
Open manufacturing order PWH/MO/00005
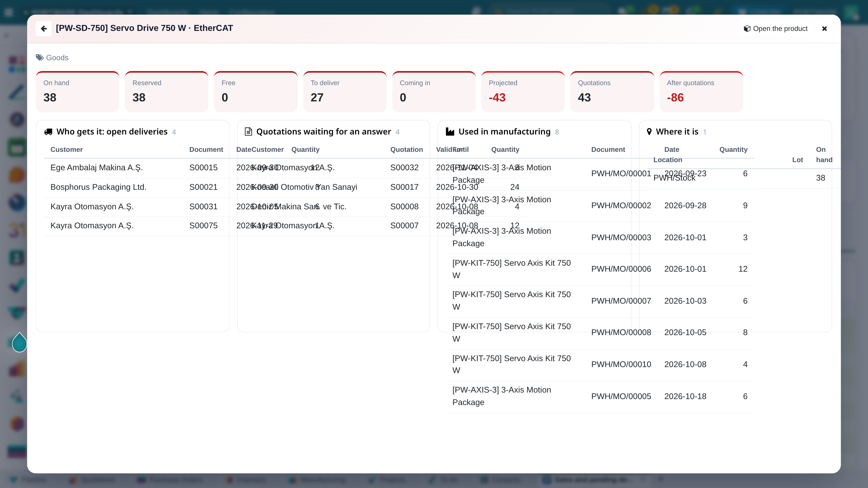tap(621, 396)
